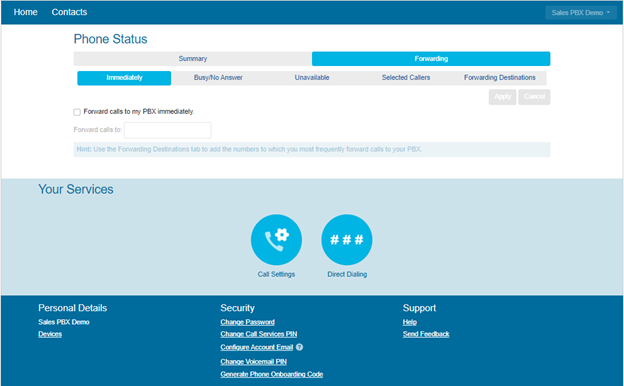624x386 pixels.
Task: Open the Call Settings service icon
Action: (x=276, y=240)
